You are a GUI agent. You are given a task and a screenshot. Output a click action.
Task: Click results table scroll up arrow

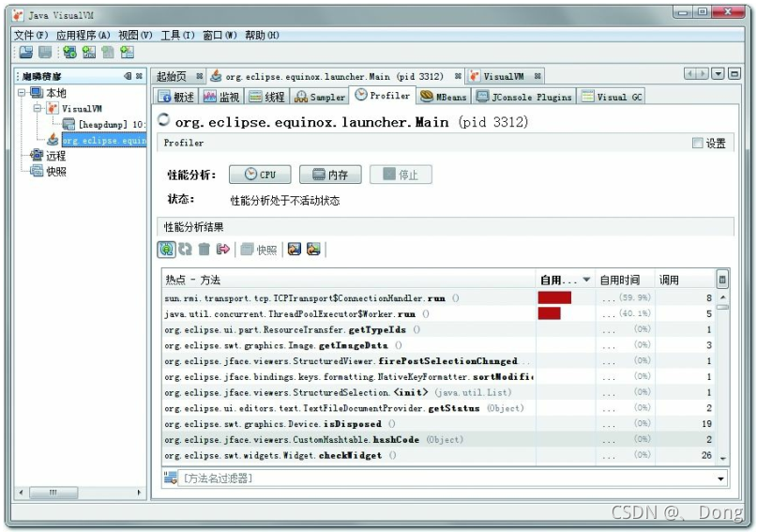[x=722, y=296]
